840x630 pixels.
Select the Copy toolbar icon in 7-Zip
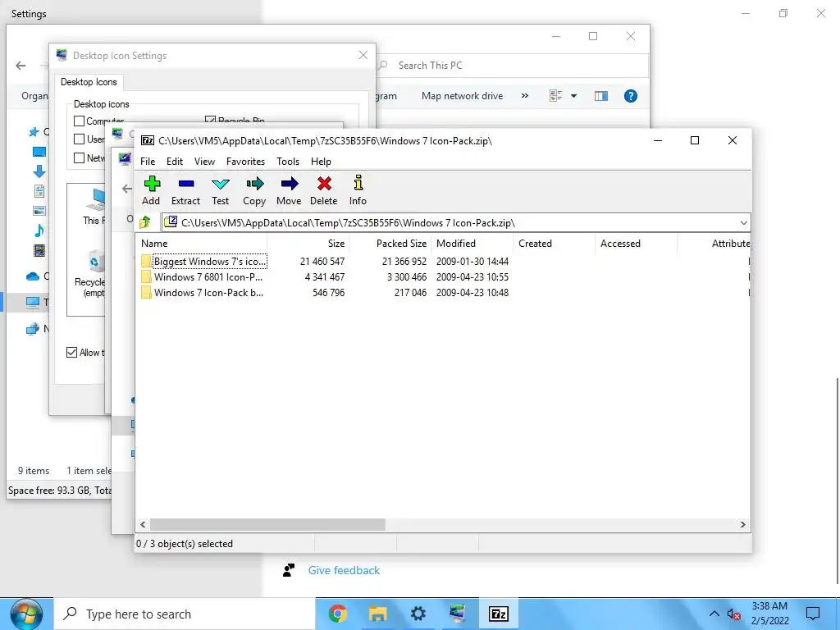coord(254,184)
